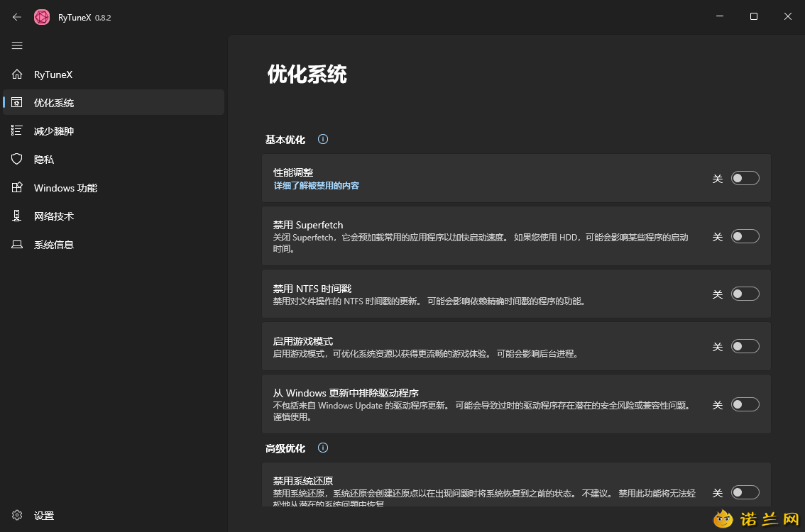Click the 启用游戏模式 title text
This screenshot has width=805, height=532.
click(x=303, y=341)
